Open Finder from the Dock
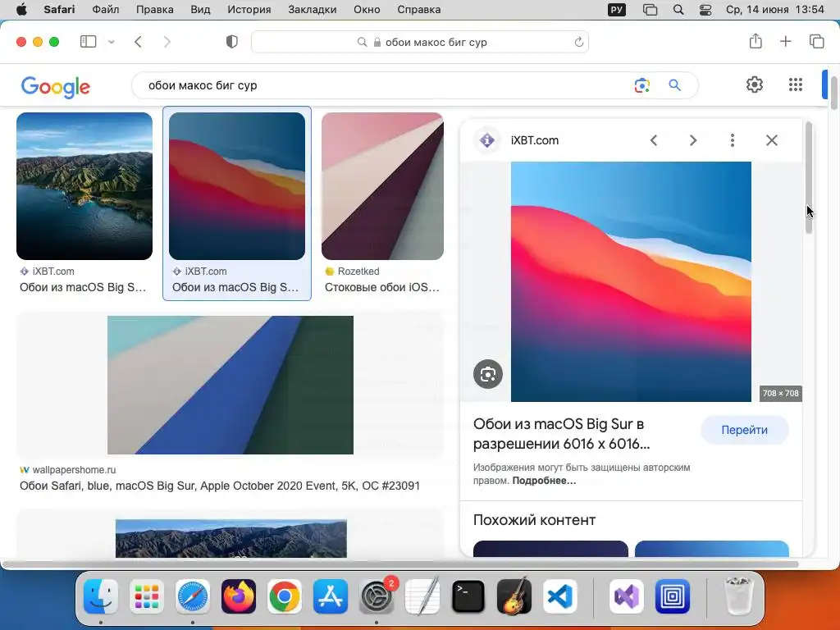The height and width of the screenshot is (630, 840). pyautogui.click(x=101, y=596)
